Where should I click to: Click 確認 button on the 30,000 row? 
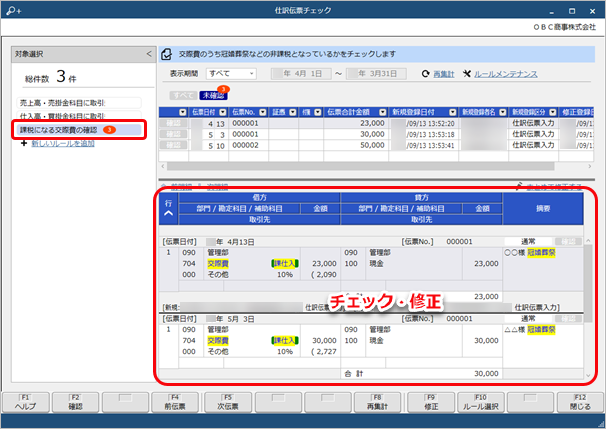174,134
